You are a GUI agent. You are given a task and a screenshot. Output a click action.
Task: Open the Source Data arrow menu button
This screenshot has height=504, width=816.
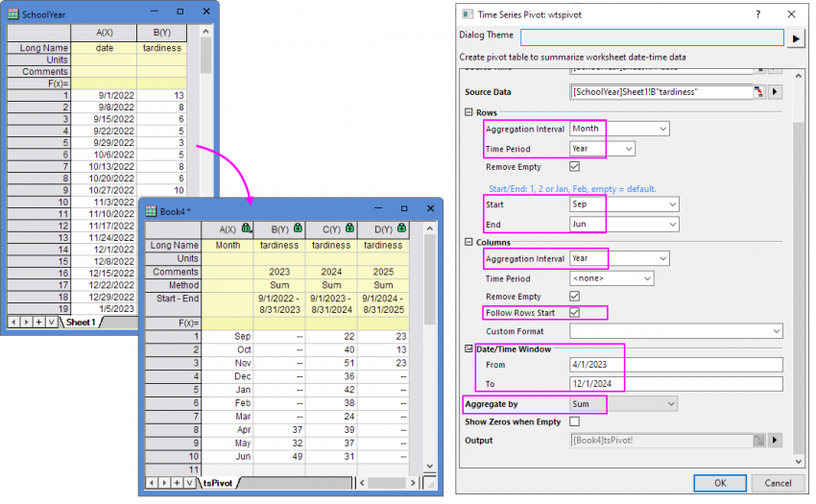click(776, 92)
